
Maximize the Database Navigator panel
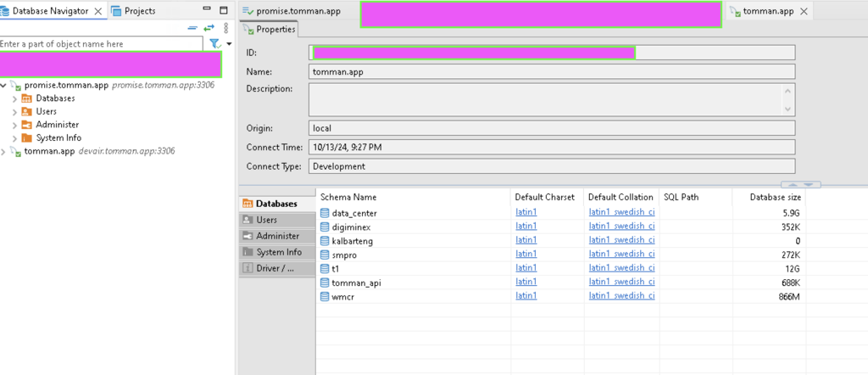[x=223, y=11]
